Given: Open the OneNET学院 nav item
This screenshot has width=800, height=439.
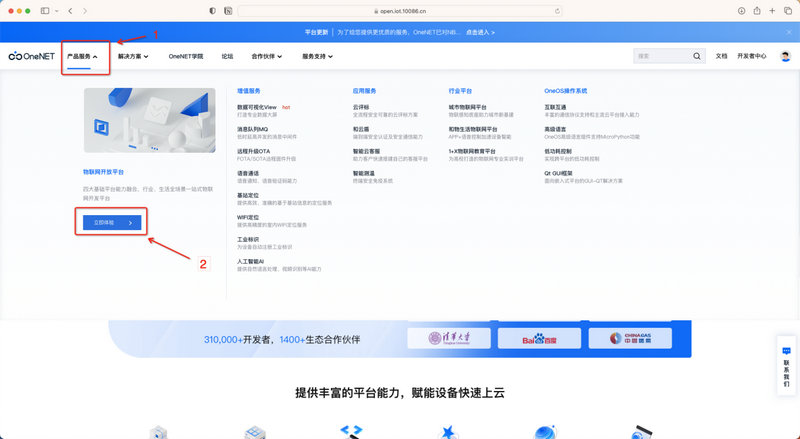Looking at the screenshot, I should point(186,56).
